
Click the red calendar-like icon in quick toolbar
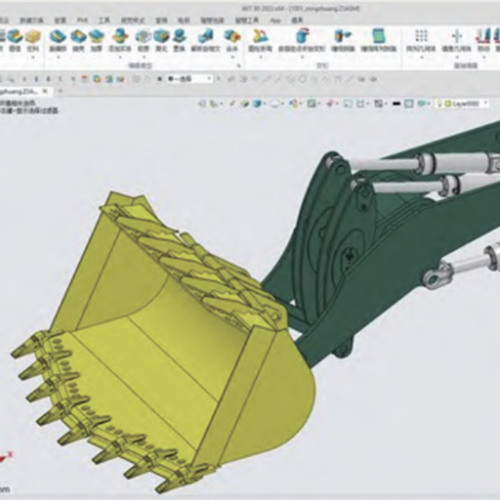pyautogui.click(x=85, y=79)
